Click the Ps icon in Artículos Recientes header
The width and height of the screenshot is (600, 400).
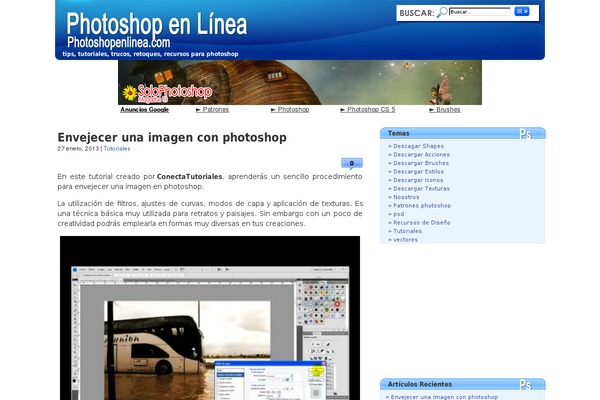click(x=525, y=384)
